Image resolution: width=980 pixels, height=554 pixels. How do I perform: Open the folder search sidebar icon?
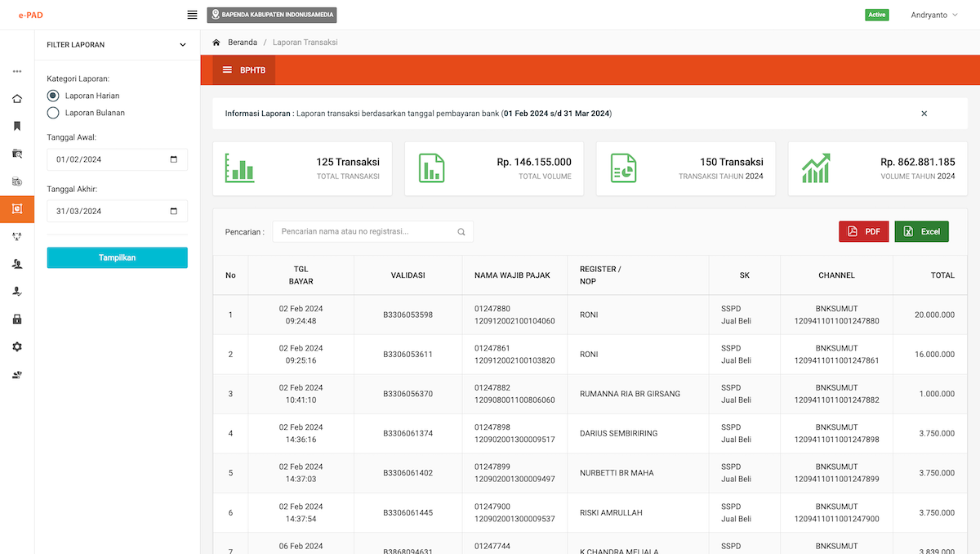coord(17,154)
